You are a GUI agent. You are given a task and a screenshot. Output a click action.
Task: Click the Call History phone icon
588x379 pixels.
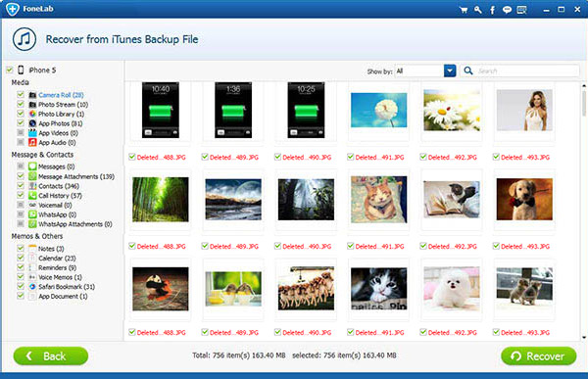pyautogui.click(x=32, y=195)
